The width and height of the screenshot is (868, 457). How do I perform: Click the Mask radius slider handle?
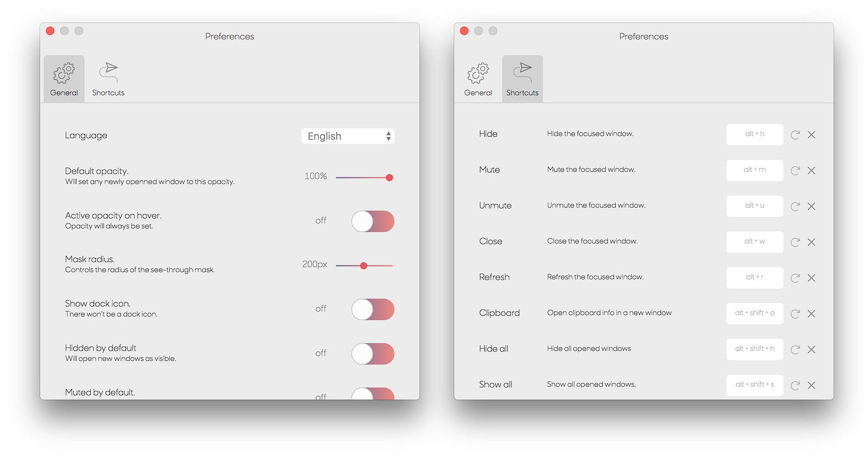coord(363,265)
